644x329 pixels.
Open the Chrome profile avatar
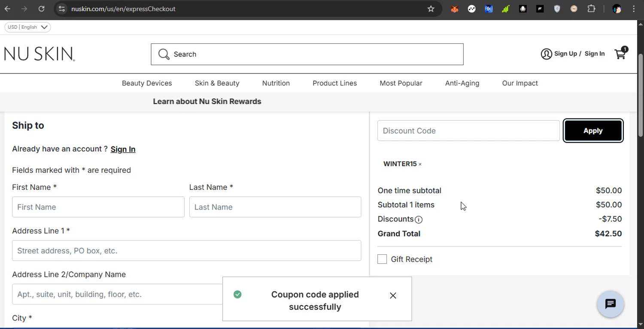coord(617,9)
